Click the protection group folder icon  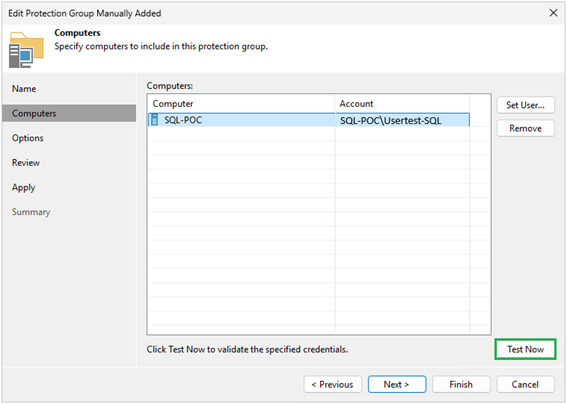(26, 50)
